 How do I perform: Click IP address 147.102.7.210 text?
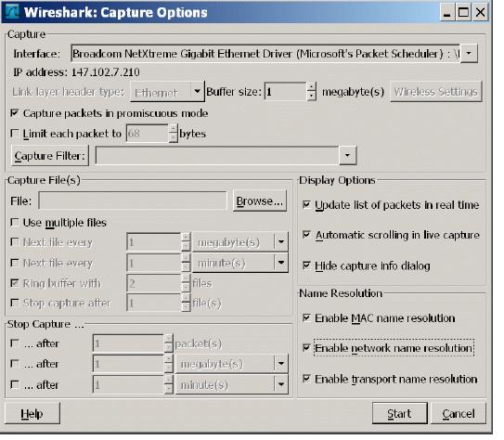[76, 72]
